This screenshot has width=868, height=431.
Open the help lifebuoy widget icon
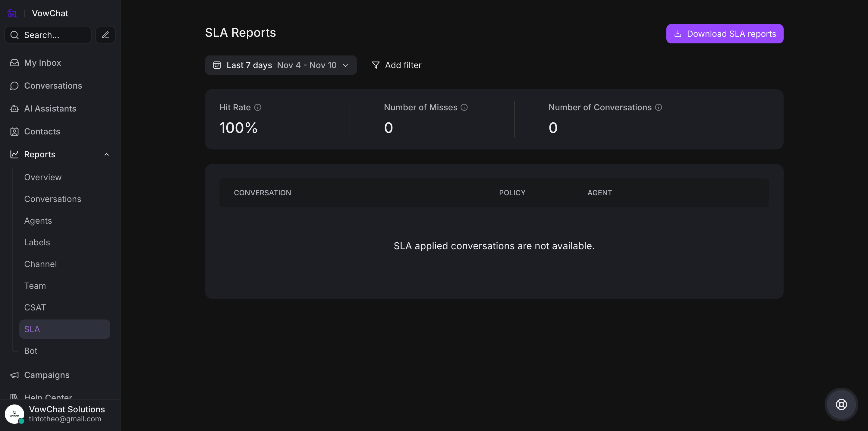[x=841, y=404]
